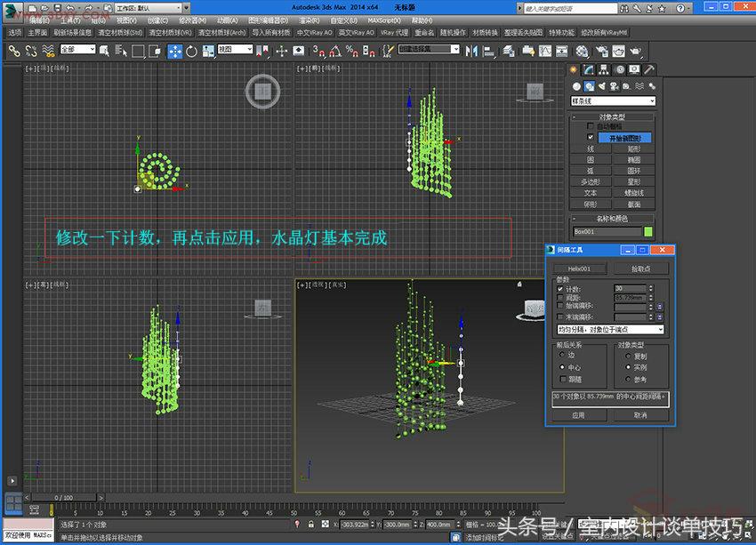Toggle the 自动栅格 checkbox

[590, 124]
